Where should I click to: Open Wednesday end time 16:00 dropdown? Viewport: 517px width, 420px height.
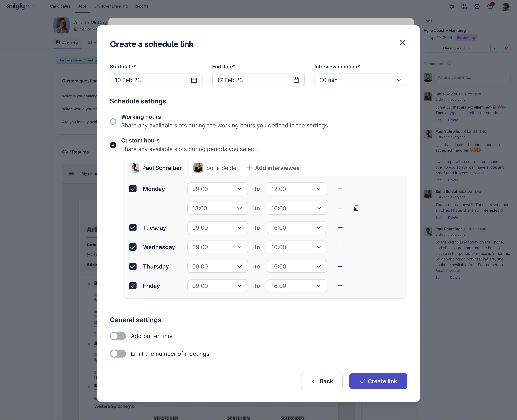[297, 247]
